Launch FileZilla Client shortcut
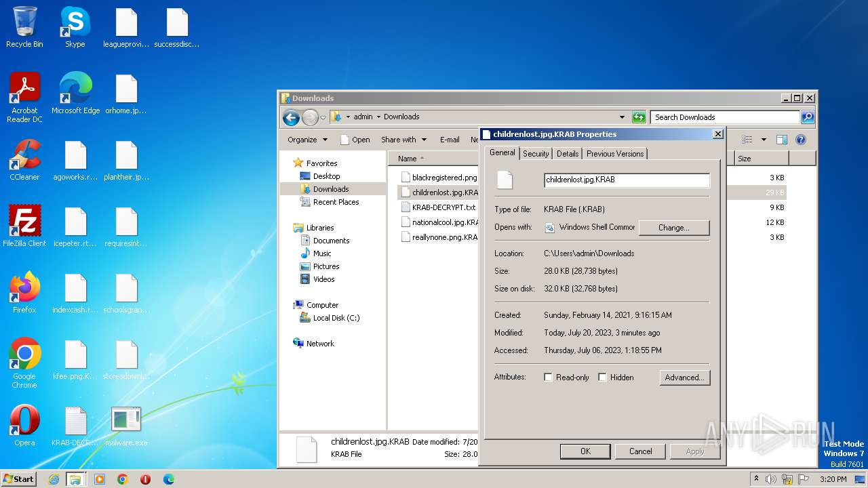Image resolution: width=868 pixels, height=488 pixels. click(24, 226)
